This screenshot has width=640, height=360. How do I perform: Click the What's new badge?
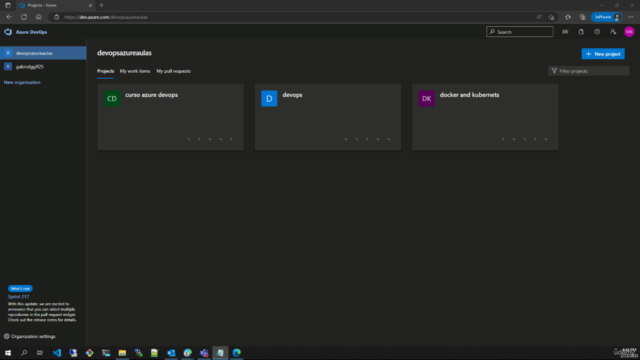20,289
